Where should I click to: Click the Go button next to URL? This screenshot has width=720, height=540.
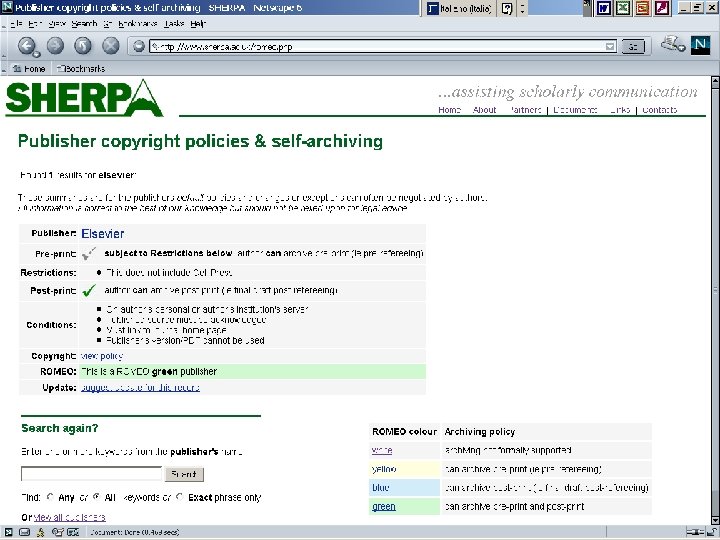pyautogui.click(x=633, y=46)
